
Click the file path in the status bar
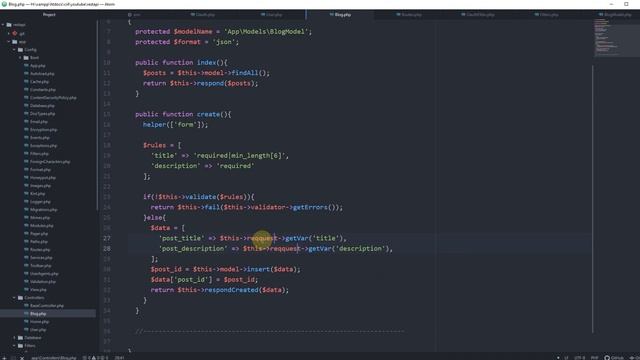[x=54, y=358]
